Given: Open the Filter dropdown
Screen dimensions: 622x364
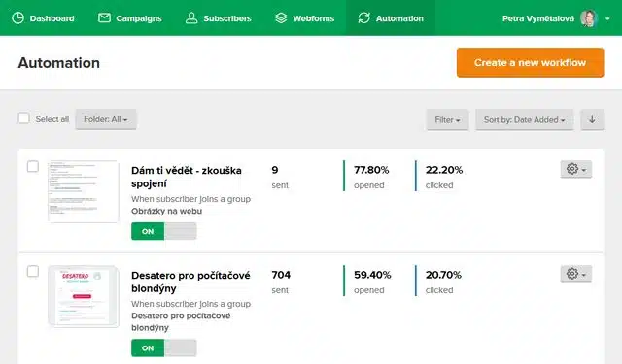Looking at the screenshot, I should click(447, 119).
